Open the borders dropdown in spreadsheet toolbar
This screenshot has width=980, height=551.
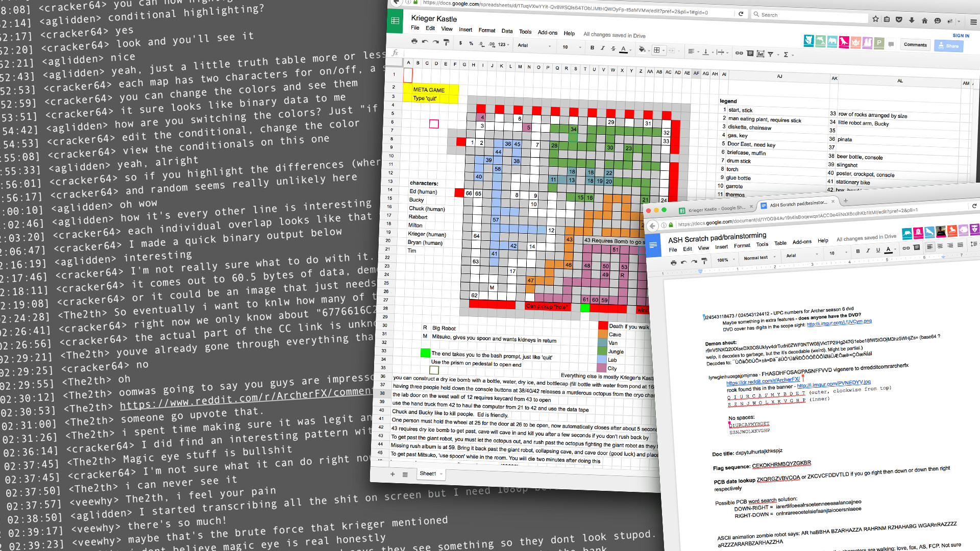coord(659,50)
